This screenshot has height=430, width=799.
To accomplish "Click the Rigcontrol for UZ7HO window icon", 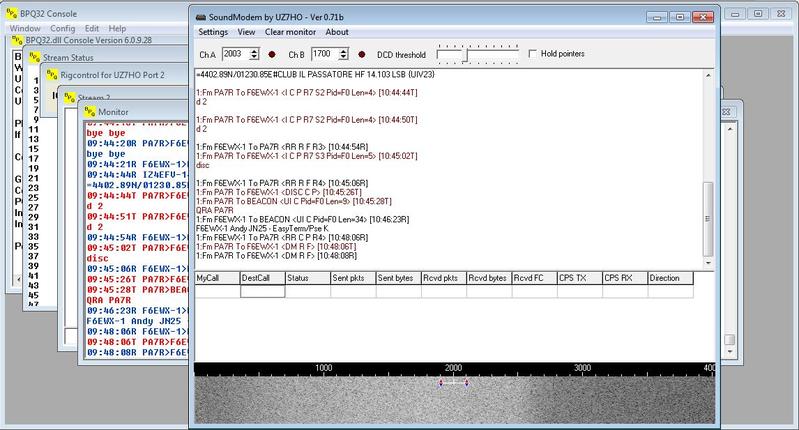I will (x=52, y=74).
